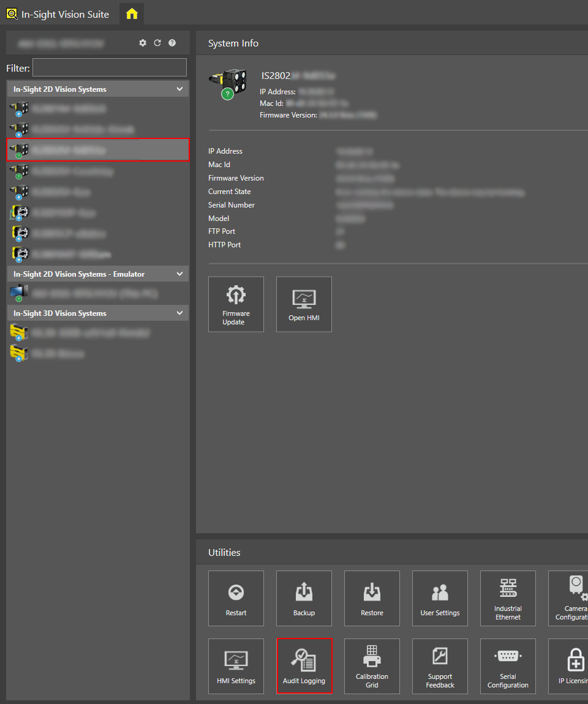
Task: Refresh the device list
Action: pyautogui.click(x=157, y=43)
